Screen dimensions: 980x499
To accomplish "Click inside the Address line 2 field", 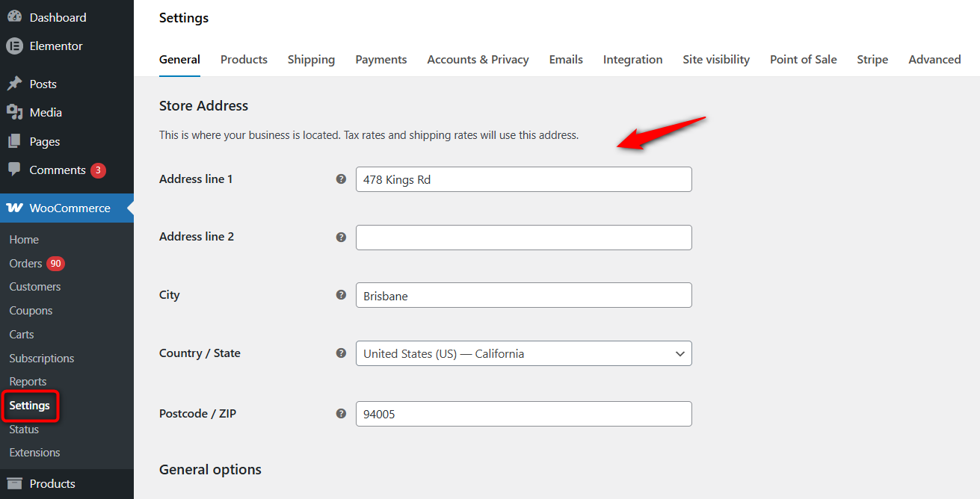I will point(523,237).
